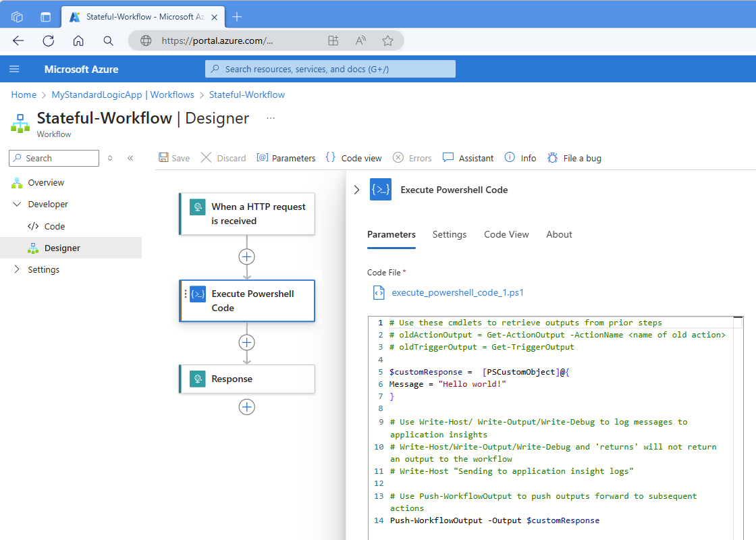Click the Info icon
This screenshot has height=540, width=756.
click(x=520, y=157)
